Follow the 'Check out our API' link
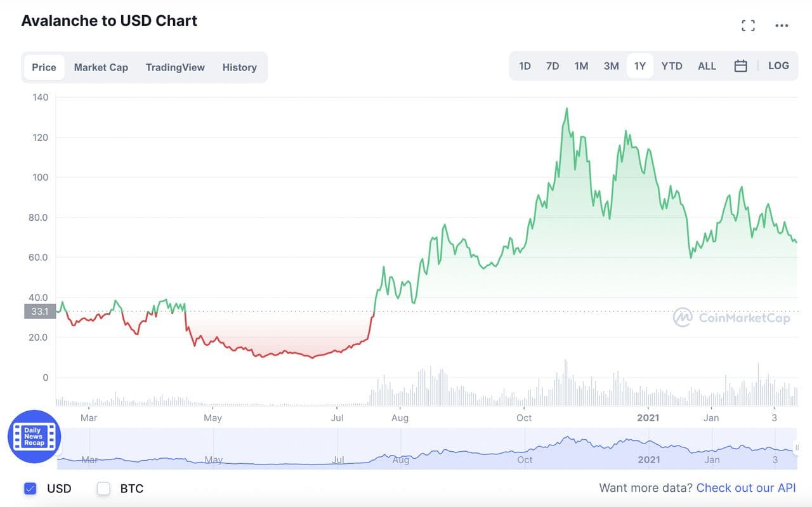The width and height of the screenshot is (812, 507). coord(745,488)
